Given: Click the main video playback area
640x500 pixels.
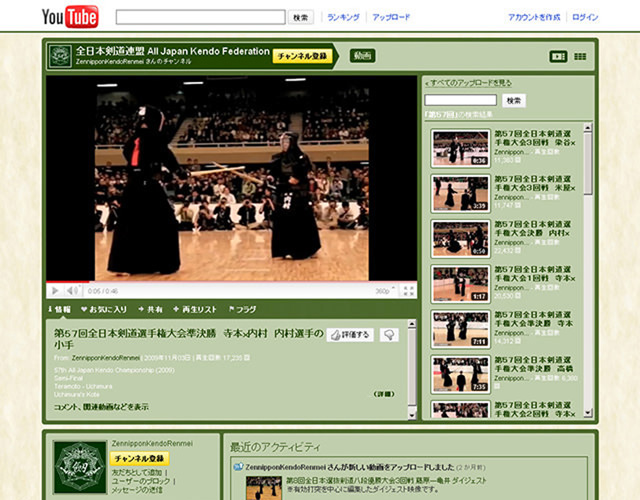Looking at the screenshot, I should coord(231,178).
